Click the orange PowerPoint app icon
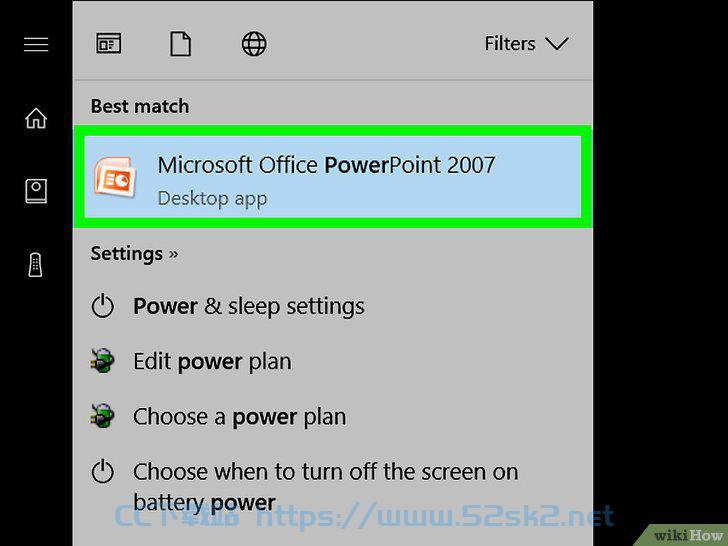The height and width of the screenshot is (546, 728). [x=115, y=177]
